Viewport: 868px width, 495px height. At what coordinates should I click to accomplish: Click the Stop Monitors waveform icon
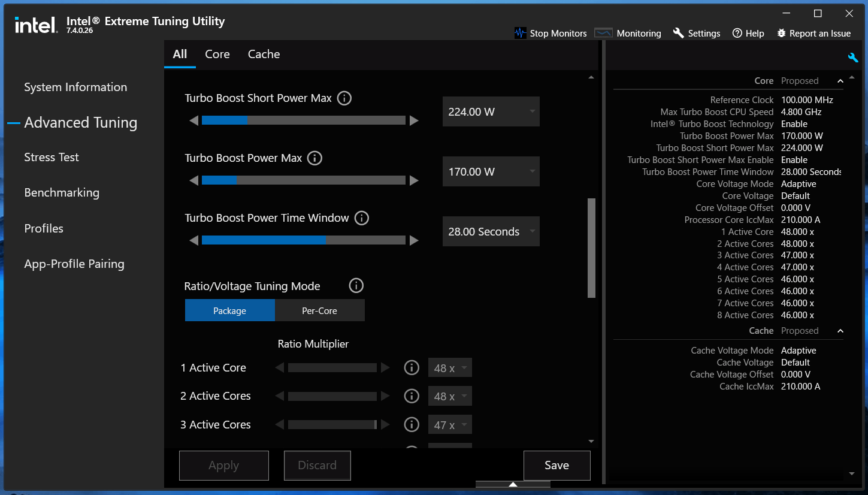(521, 33)
